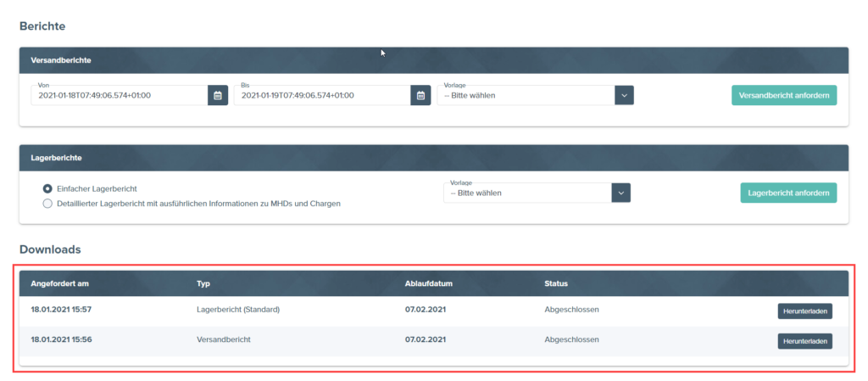Click Lagerbericht anfordern button

point(787,193)
